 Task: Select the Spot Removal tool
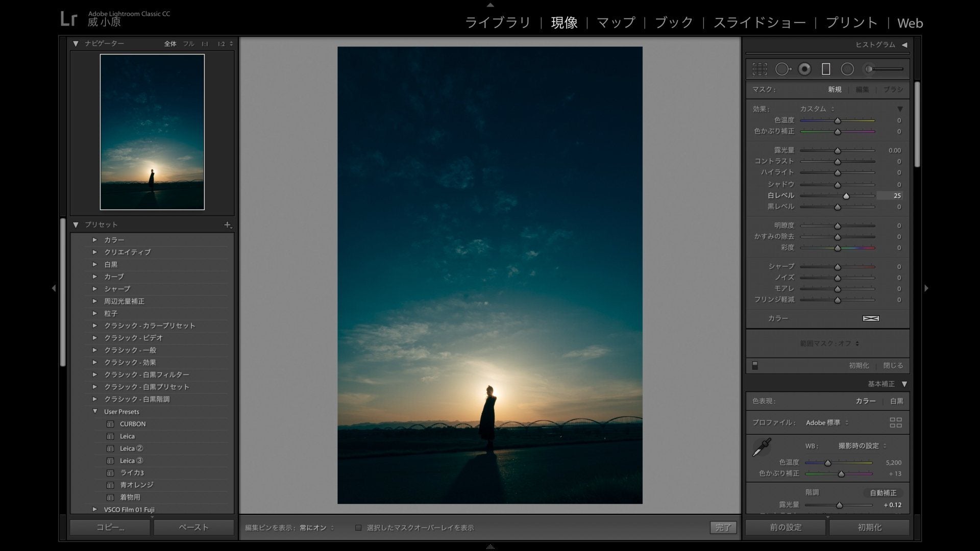[x=783, y=69]
